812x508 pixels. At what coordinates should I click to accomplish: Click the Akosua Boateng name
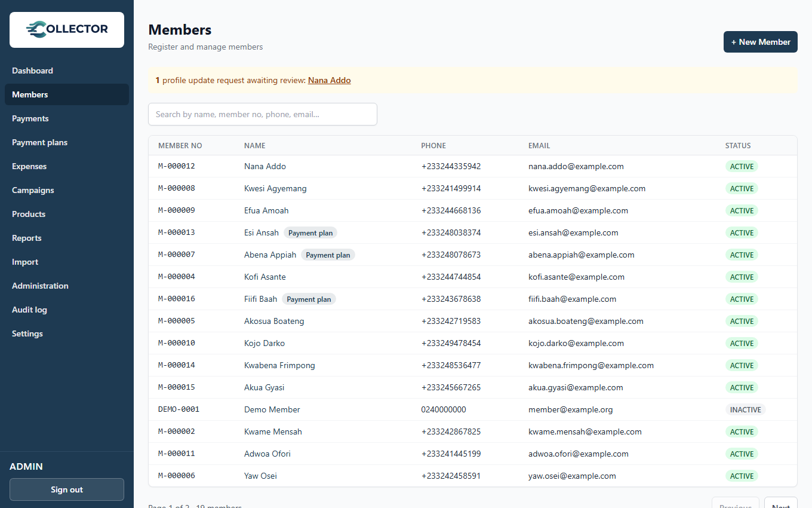(x=274, y=321)
